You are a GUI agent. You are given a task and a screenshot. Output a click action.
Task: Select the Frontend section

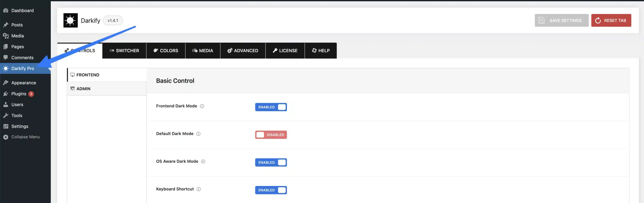click(x=107, y=75)
